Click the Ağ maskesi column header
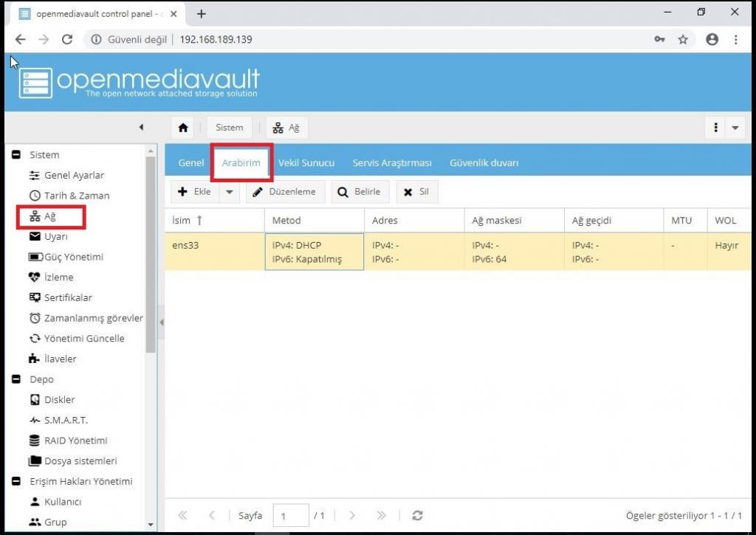The image size is (756, 535). [514, 220]
